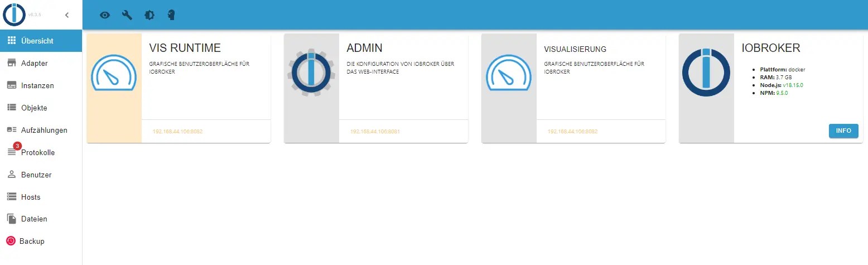Click the RAM: 3.7 GB entry
Screen dimensions: 868x265
click(777, 77)
